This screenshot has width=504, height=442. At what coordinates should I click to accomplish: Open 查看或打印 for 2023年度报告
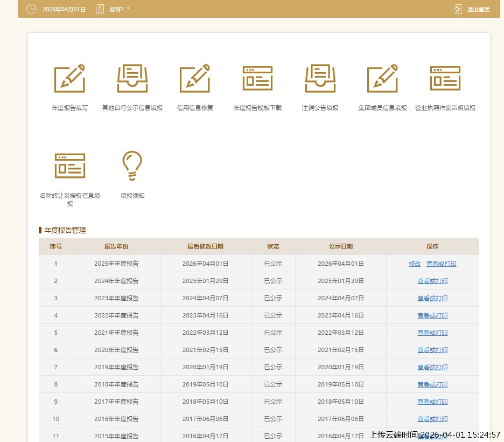[432, 298]
